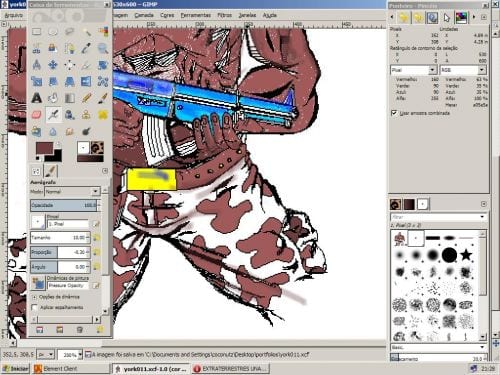500x375 pixels.
Task: Open the RGB color model dropdown
Action: coord(463,70)
